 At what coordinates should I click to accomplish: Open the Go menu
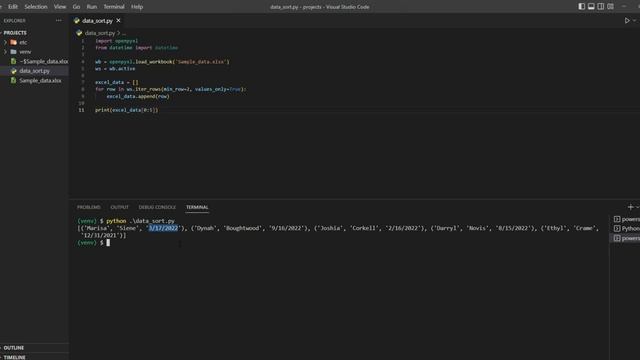[76, 7]
